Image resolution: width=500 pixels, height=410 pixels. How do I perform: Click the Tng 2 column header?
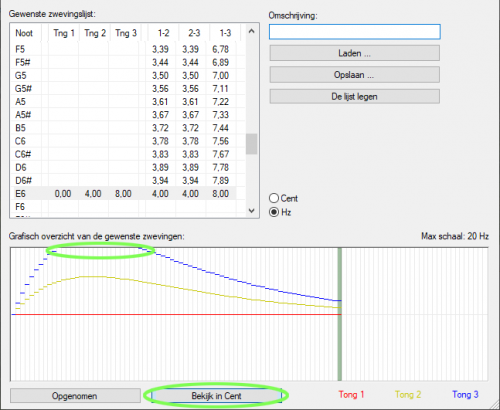click(95, 33)
